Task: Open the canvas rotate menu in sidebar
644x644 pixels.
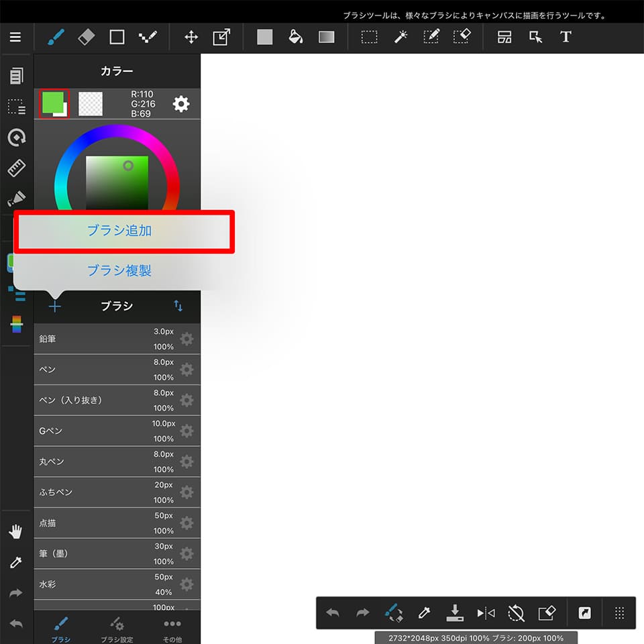Action: (x=17, y=138)
